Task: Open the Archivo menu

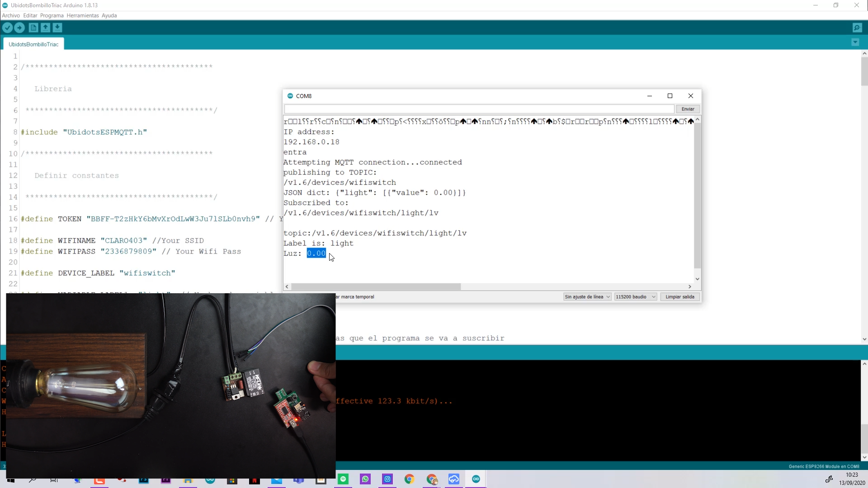Action: pyautogui.click(x=11, y=15)
